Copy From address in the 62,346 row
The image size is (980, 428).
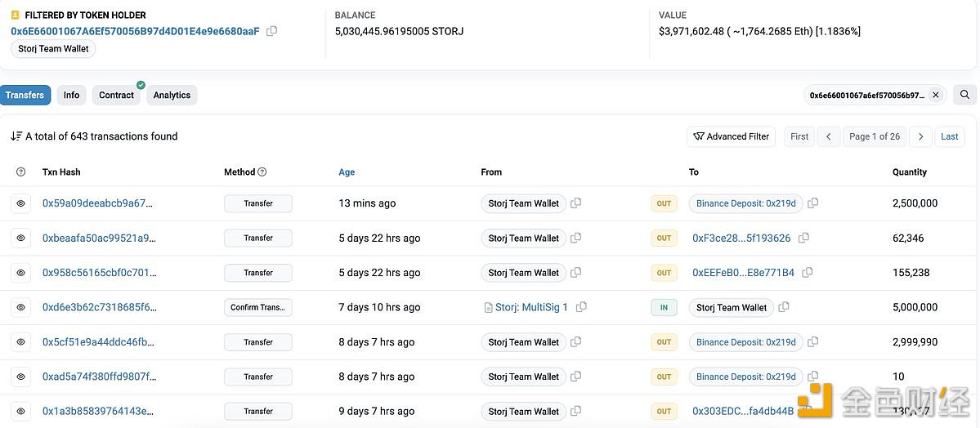point(575,238)
